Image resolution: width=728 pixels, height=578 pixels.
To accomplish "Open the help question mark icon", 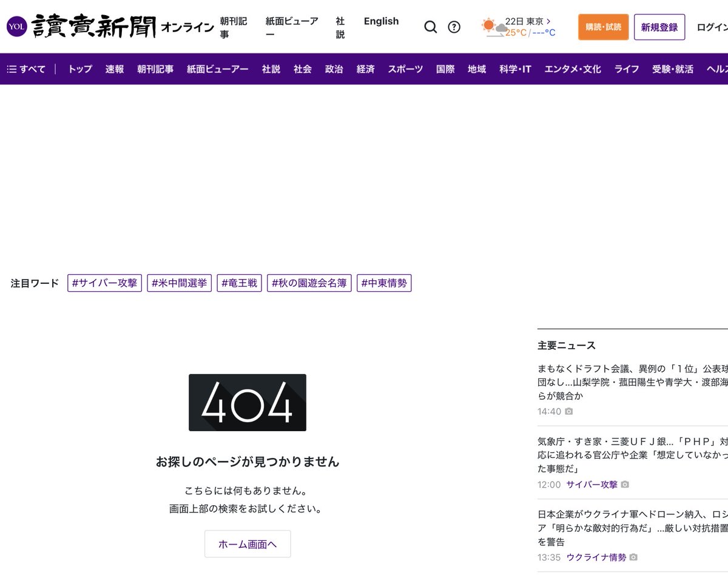I will [454, 27].
